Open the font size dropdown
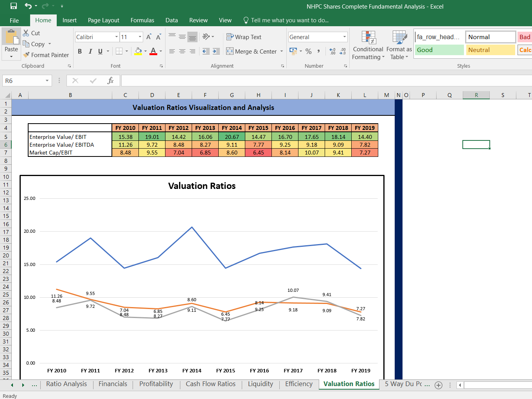This screenshot has width=532, height=399. click(140, 37)
